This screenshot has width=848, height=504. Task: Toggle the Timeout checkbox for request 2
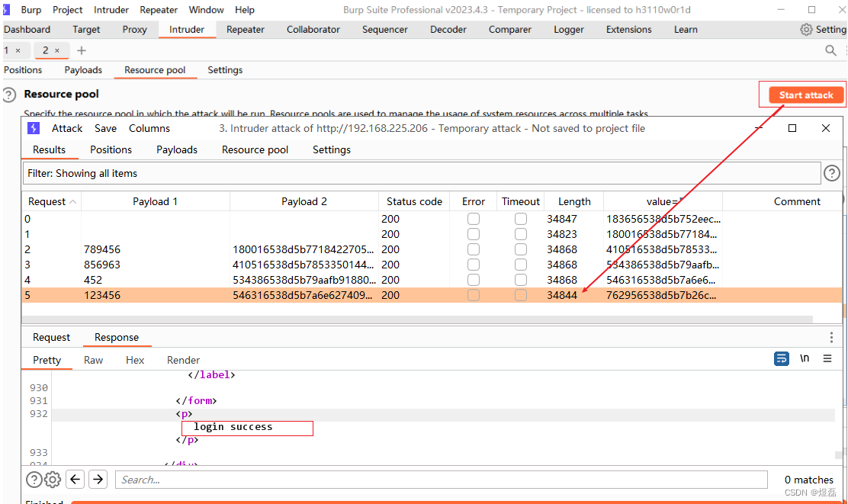[x=520, y=249]
